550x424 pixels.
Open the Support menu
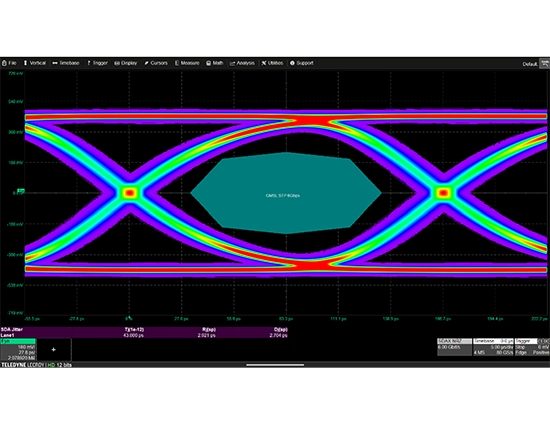pyautogui.click(x=301, y=63)
